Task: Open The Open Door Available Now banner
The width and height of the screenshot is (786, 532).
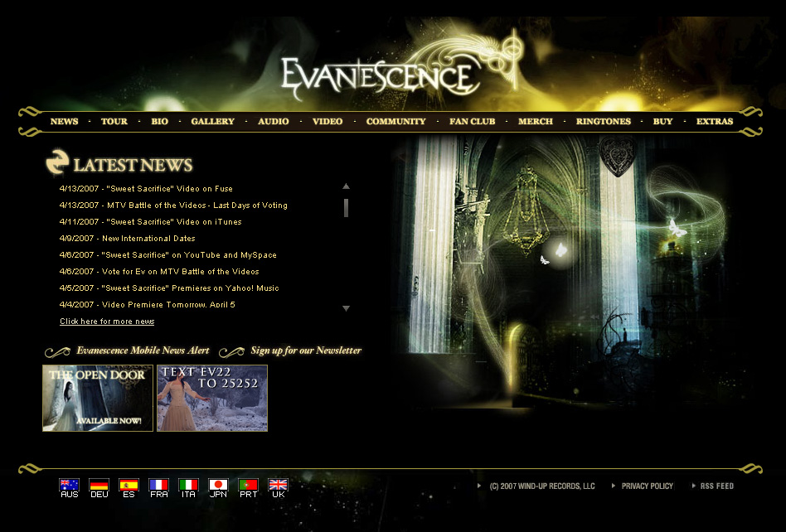Action: coord(98,399)
